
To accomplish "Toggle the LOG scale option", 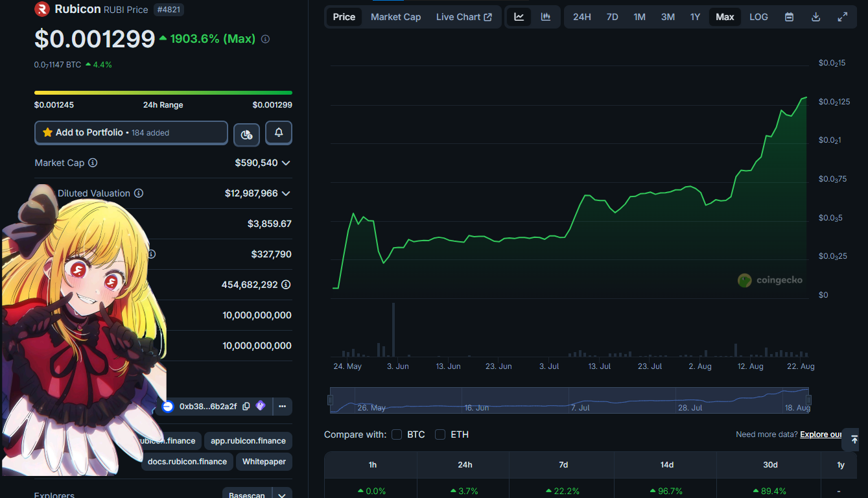I will point(758,17).
